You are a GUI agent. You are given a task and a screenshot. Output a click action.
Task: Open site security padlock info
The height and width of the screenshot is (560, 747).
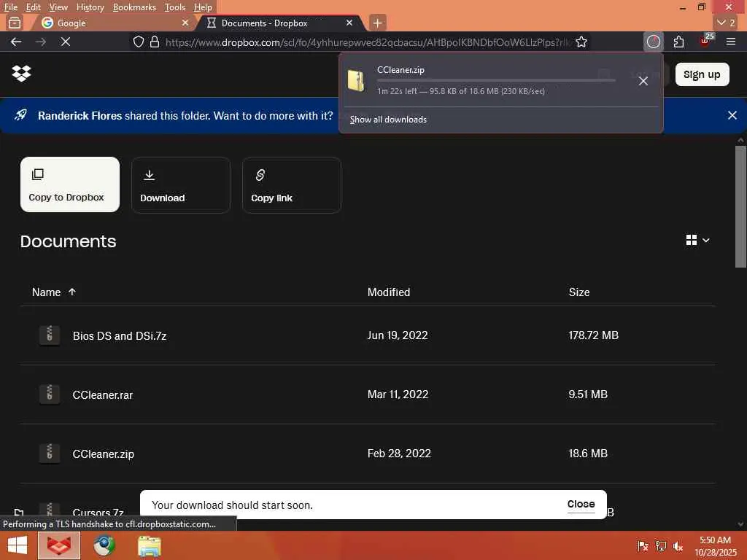(x=155, y=42)
